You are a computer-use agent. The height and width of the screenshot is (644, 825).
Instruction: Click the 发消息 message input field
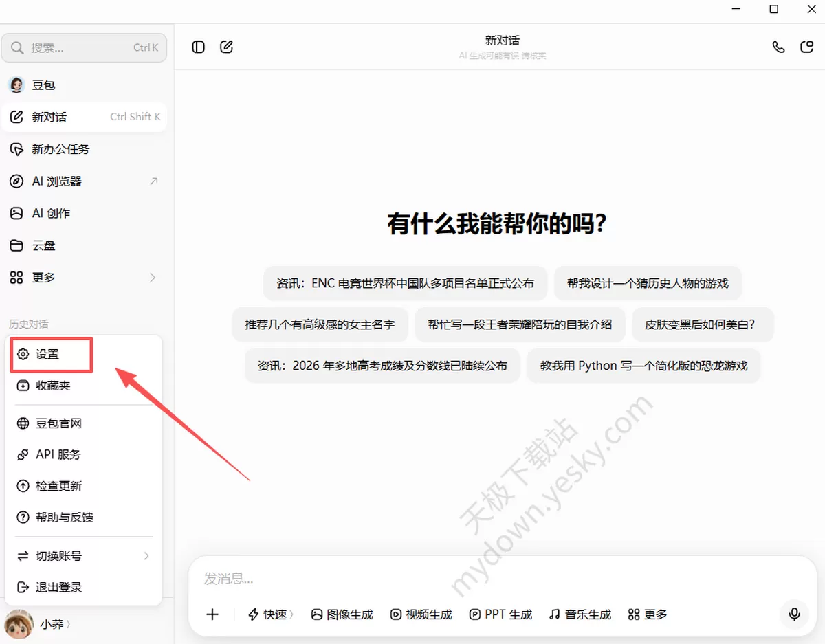point(502,579)
